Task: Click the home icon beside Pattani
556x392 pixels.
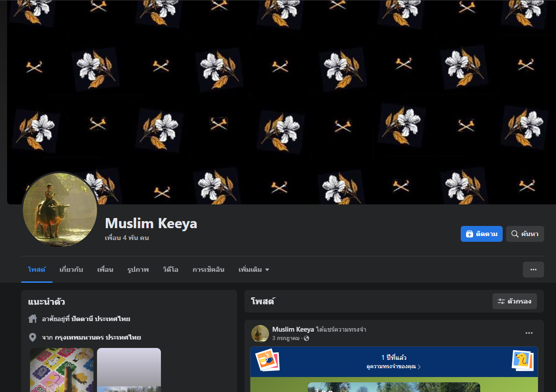Action: point(33,319)
